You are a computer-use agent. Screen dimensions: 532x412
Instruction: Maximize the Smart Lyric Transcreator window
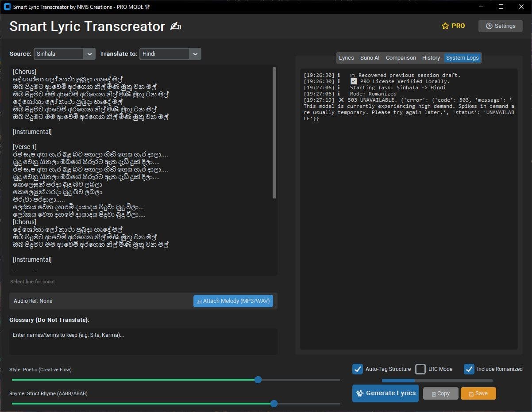tap(501, 7)
